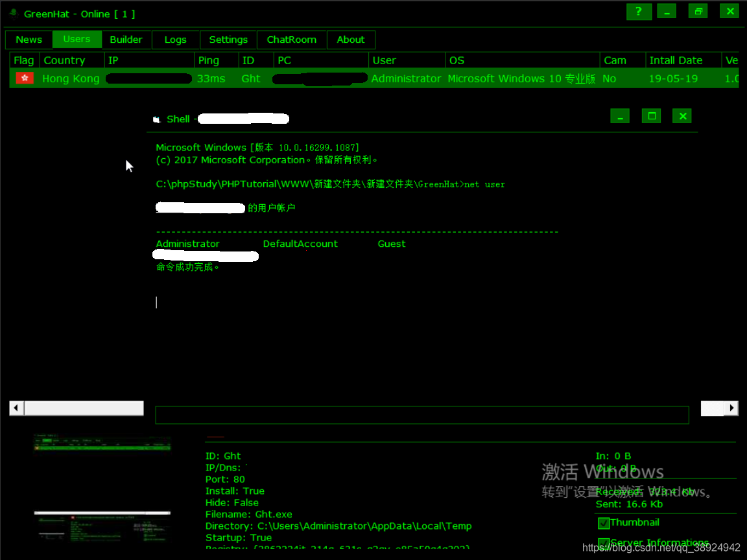The image size is (747, 560).
Task: Sort by PC column header
Action: pyautogui.click(x=321, y=60)
